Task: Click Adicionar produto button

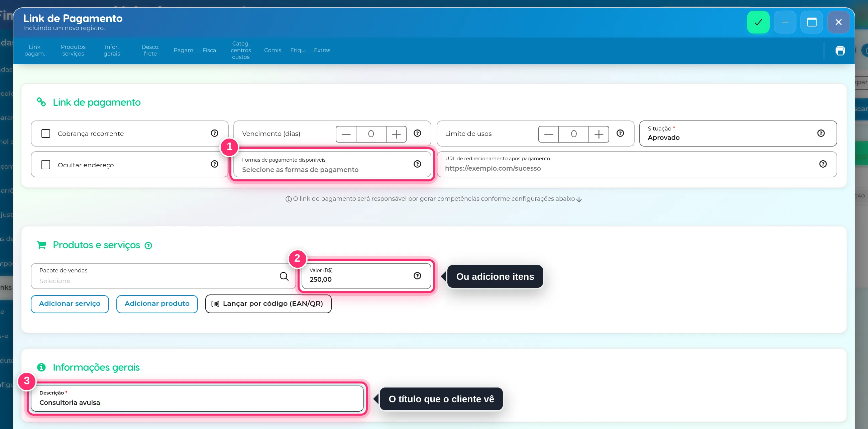Action: pyautogui.click(x=157, y=304)
